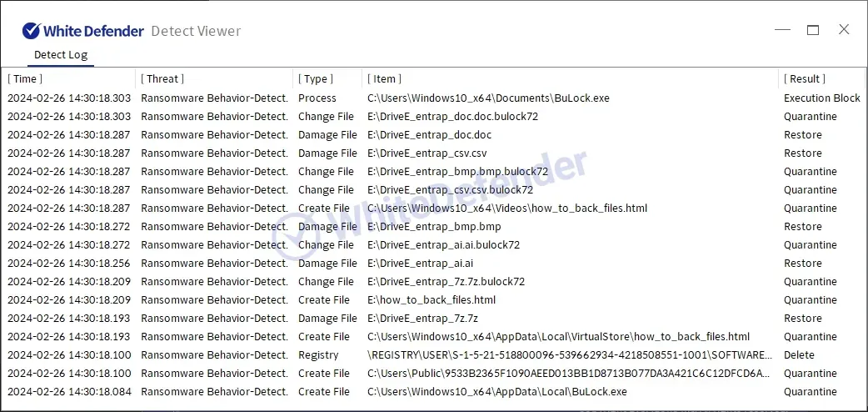Select the AppData\Local\BuLock.exe item
868x412 pixels.
pyautogui.click(x=497, y=391)
